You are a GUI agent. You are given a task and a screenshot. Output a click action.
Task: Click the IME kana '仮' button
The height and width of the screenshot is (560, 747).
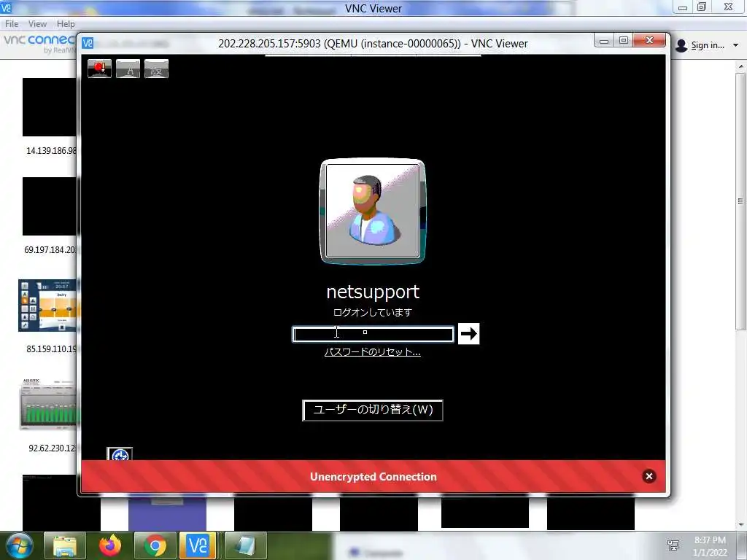click(156, 69)
